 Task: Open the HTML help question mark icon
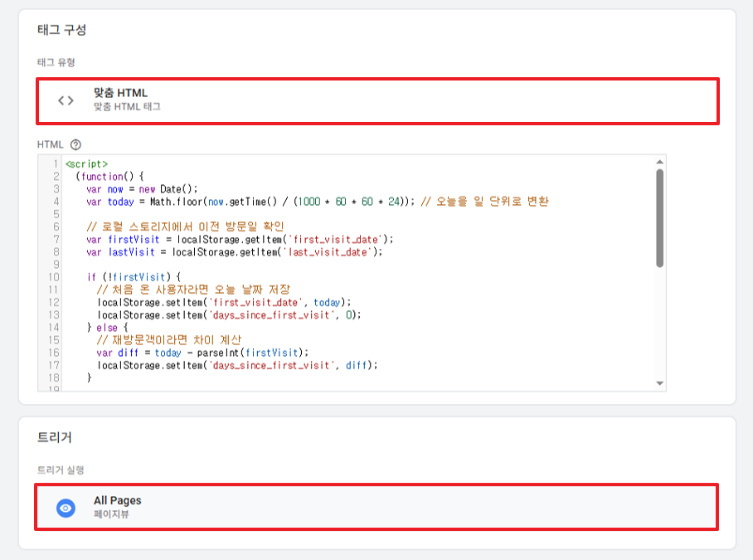point(75,144)
